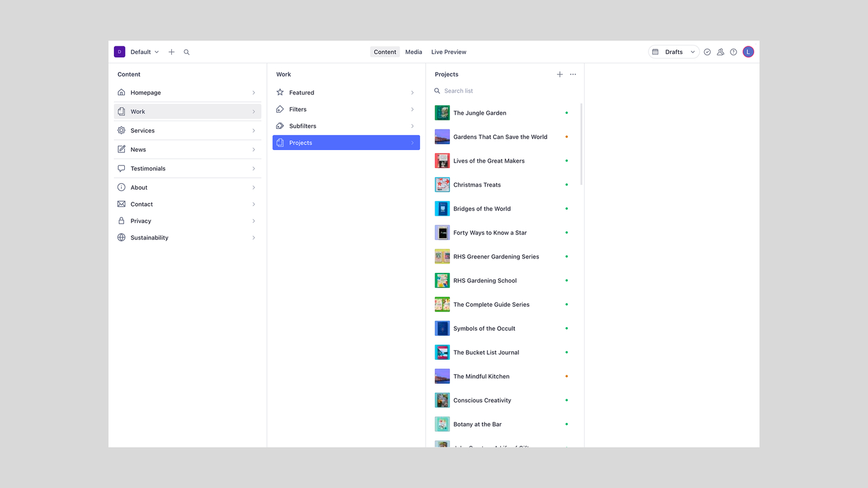Open The Complete Guide Series
Image resolution: width=868 pixels, height=488 pixels.
tap(504, 304)
